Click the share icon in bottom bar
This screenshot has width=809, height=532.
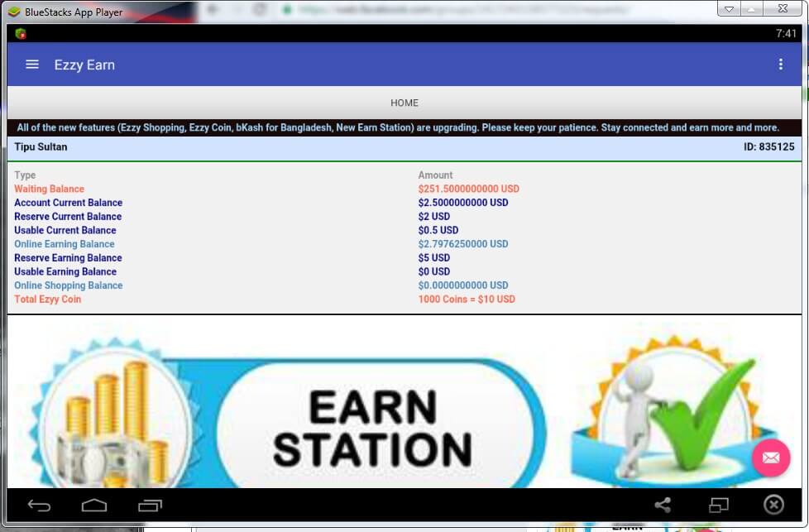pos(663,505)
